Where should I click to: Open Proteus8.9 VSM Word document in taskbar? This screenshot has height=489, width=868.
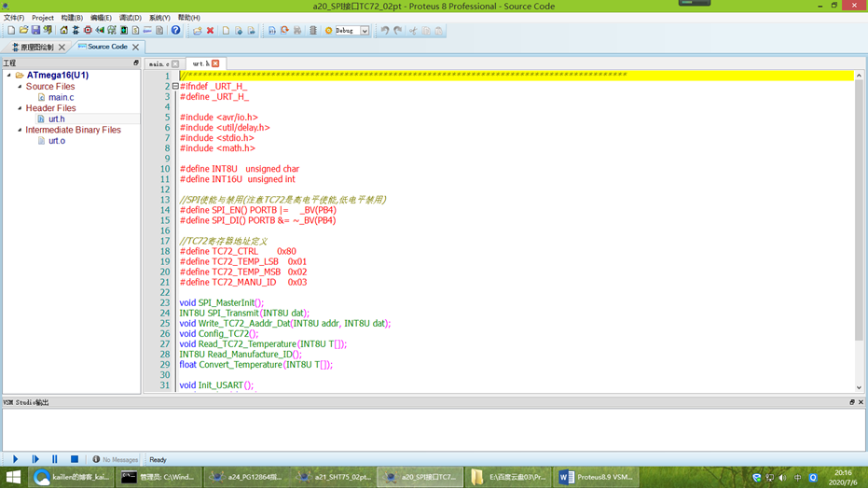[x=596, y=477]
